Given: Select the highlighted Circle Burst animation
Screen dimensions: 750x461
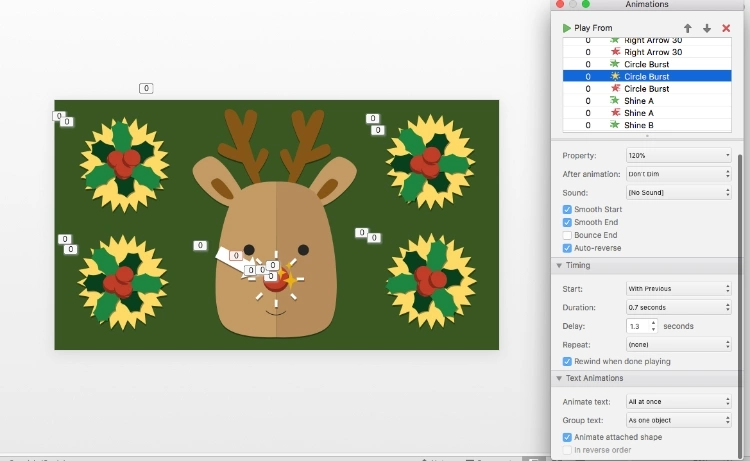Looking at the screenshot, I should click(646, 76).
